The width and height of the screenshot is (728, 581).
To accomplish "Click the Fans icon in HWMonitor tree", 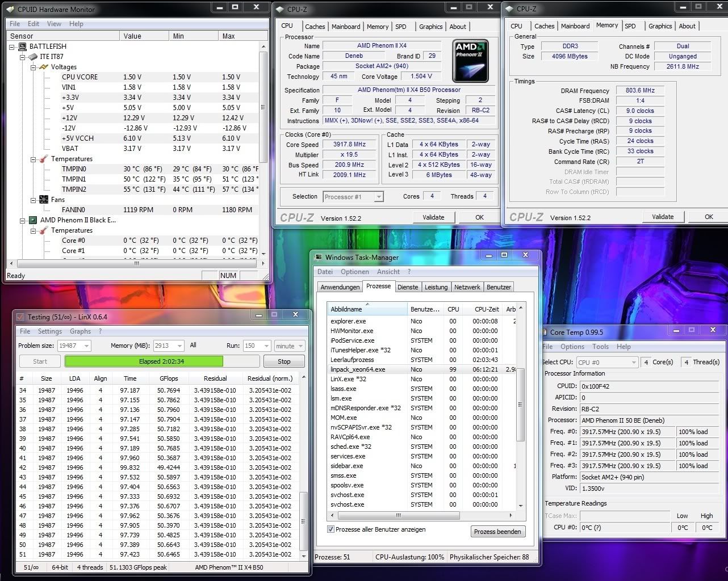I will click(44, 200).
